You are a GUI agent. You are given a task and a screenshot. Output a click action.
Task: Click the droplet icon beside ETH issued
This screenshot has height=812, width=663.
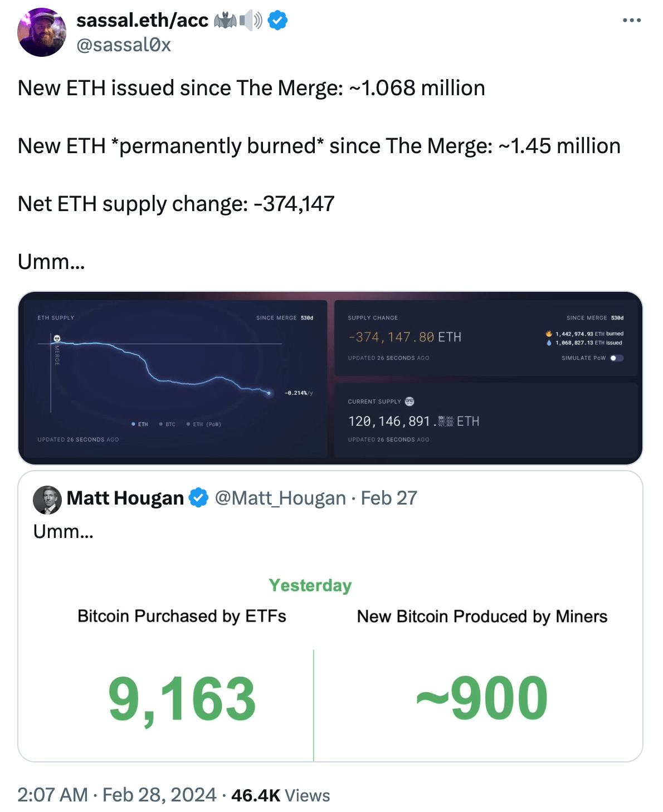[x=548, y=343]
